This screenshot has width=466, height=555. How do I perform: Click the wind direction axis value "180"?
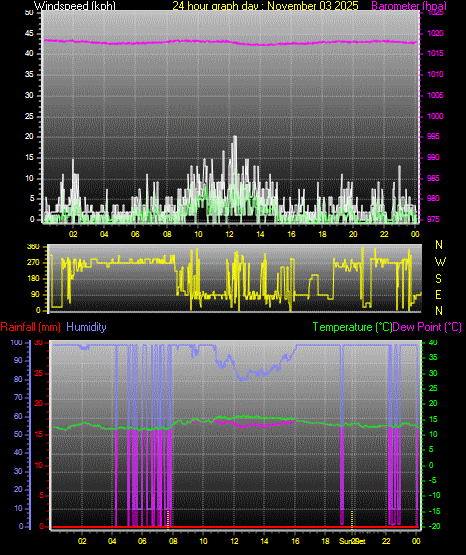pyautogui.click(x=33, y=279)
